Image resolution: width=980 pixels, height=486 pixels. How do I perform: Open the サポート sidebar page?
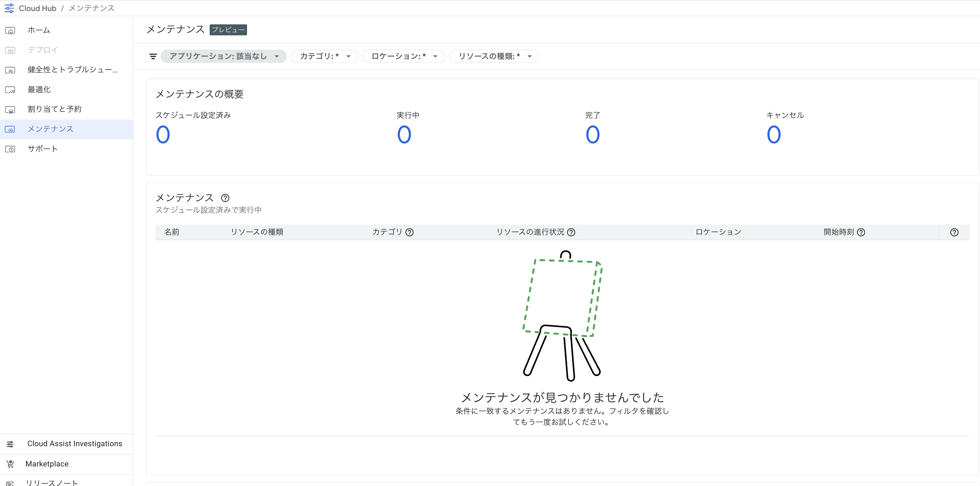(x=43, y=149)
